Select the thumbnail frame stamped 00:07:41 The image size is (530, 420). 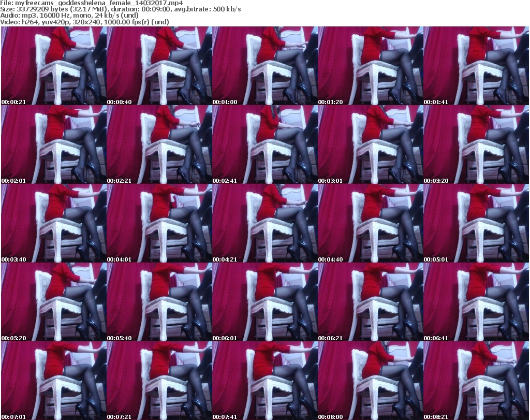[x=264, y=381]
